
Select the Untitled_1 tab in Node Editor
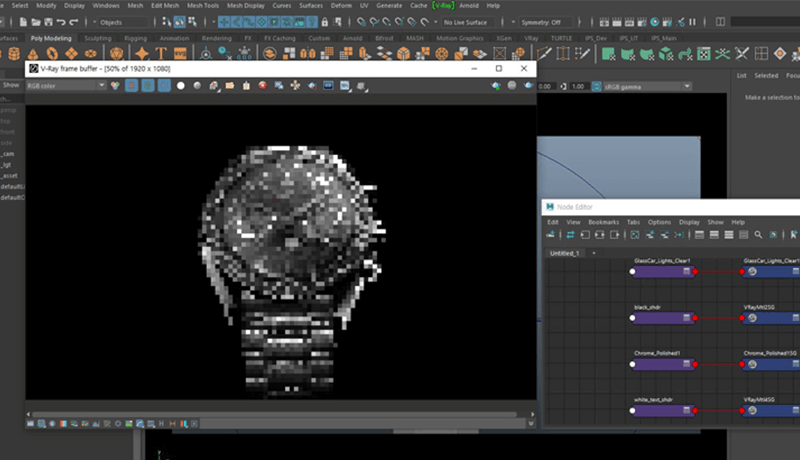coord(564,253)
